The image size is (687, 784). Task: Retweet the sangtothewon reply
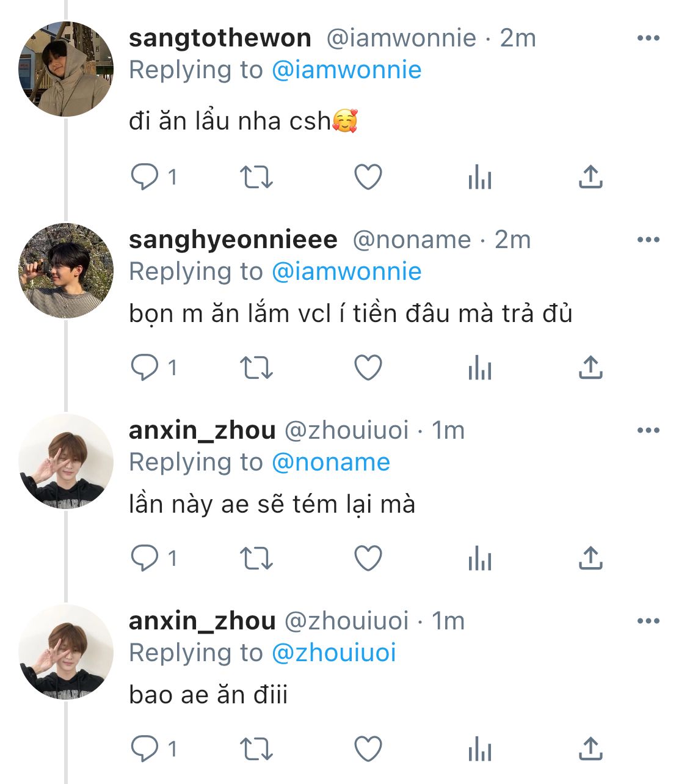256,177
